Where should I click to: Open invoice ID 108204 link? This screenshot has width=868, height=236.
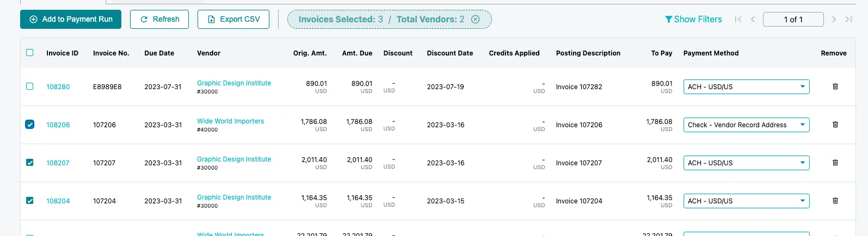tap(58, 201)
